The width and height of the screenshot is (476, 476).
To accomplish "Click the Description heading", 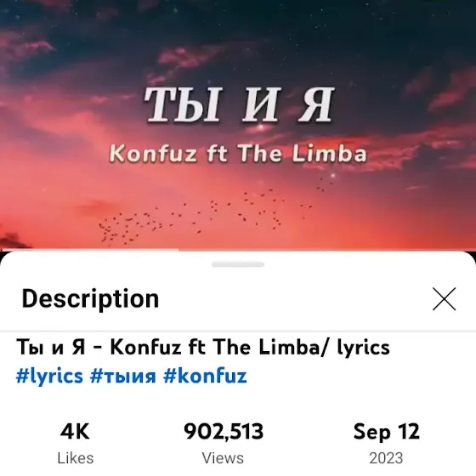I will click(90, 299).
